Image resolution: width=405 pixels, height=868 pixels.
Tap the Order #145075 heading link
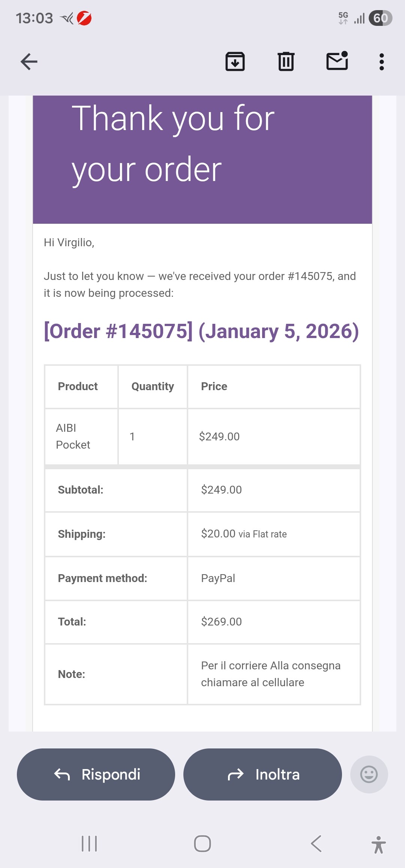[x=201, y=331]
